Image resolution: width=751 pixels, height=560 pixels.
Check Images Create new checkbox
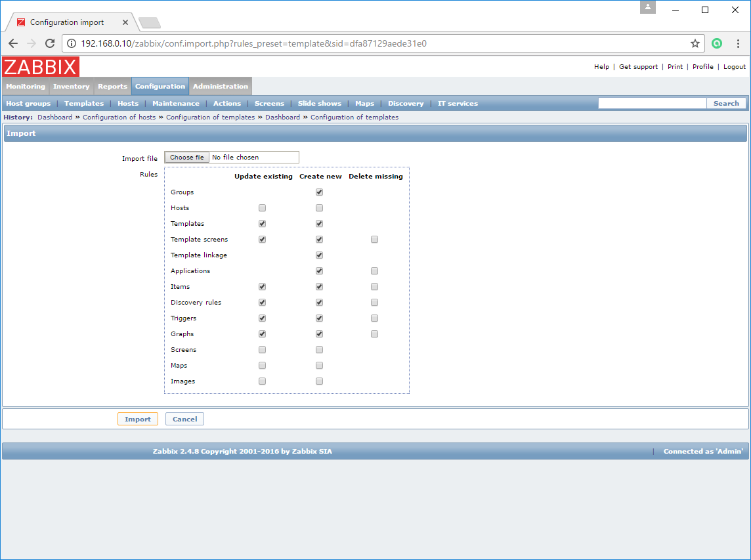coord(320,382)
